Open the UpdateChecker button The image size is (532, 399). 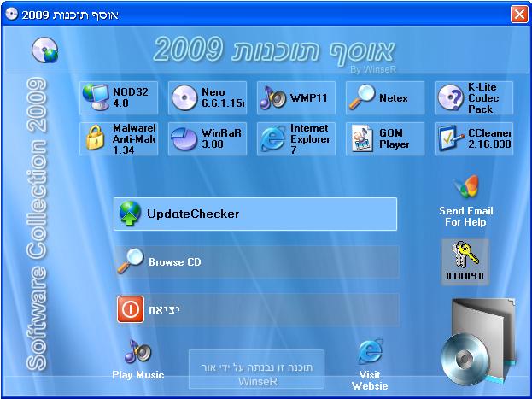coord(255,214)
